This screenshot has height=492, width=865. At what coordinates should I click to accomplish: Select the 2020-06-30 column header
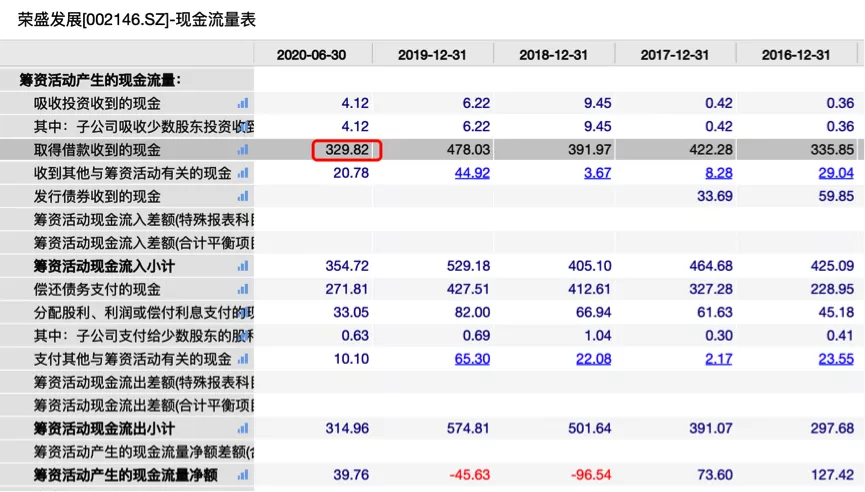[x=311, y=55]
